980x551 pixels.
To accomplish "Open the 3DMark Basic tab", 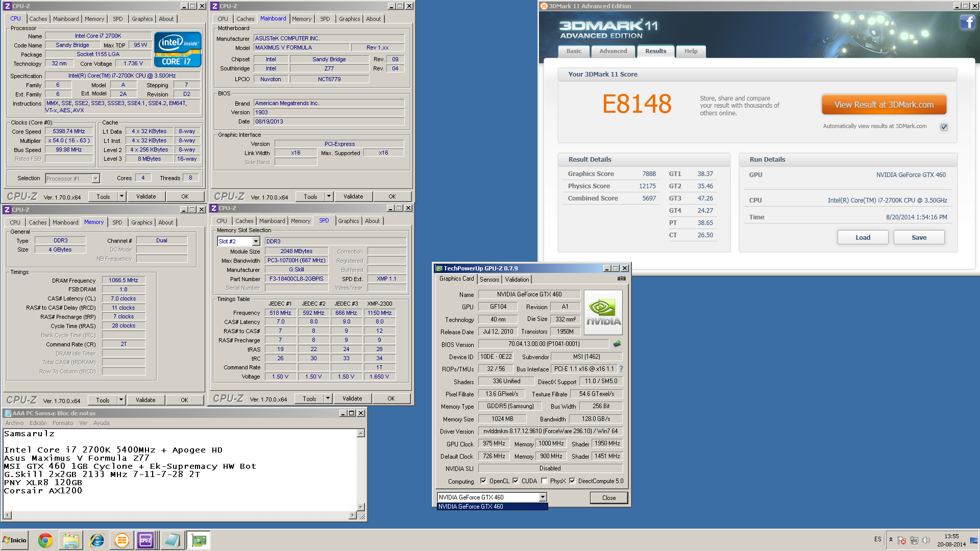I will point(574,51).
